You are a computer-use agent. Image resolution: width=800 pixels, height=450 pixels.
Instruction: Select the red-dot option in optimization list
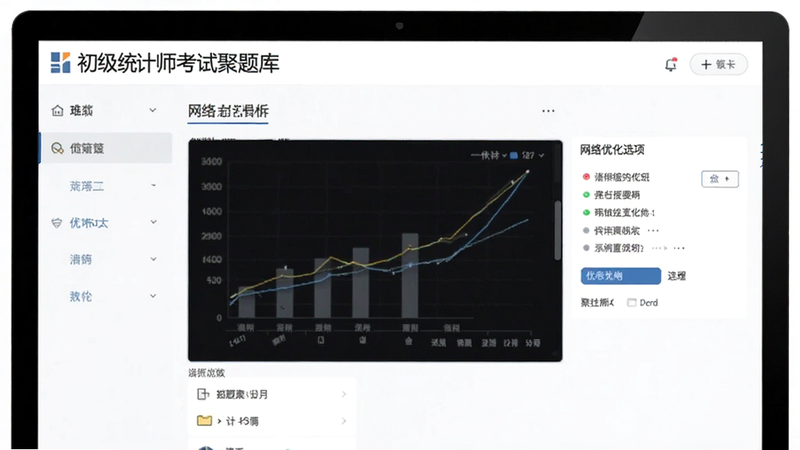[x=616, y=177]
